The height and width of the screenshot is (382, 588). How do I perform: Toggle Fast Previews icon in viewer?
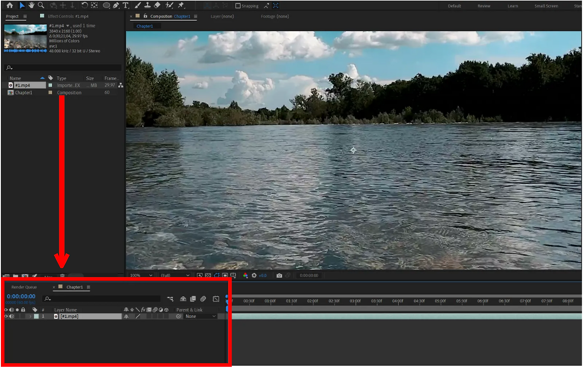[200, 275]
